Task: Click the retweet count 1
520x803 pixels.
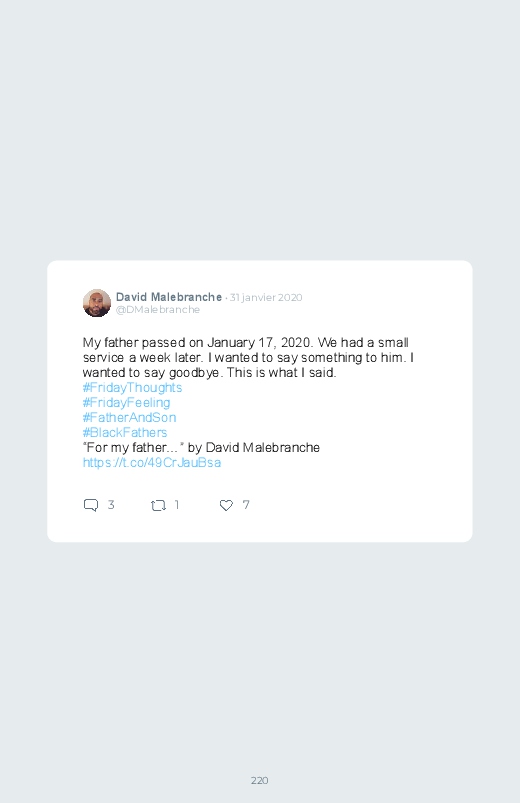Action: click(x=177, y=505)
